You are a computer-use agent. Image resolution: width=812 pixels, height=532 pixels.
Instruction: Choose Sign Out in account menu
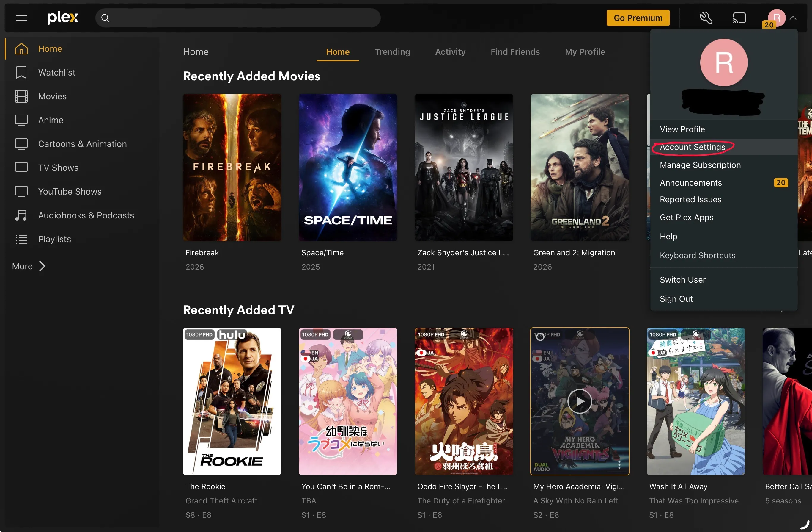coord(676,299)
